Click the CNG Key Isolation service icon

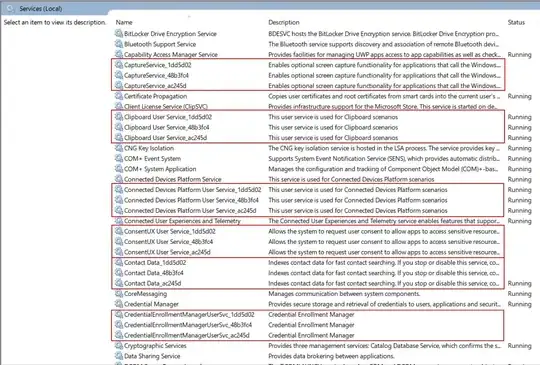[119, 148]
